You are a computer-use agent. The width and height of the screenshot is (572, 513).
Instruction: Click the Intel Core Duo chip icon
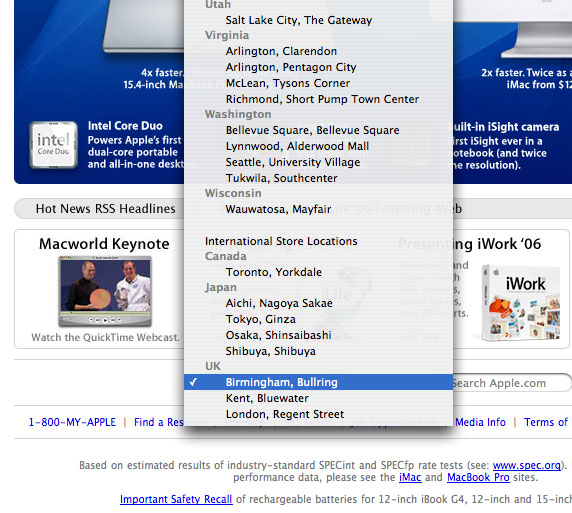(53, 145)
